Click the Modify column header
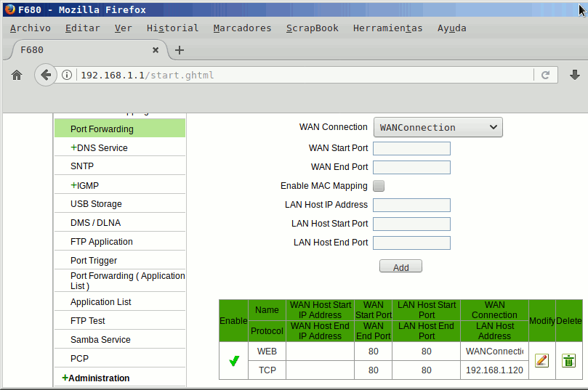This screenshot has height=390, width=588. click(542, 321)
